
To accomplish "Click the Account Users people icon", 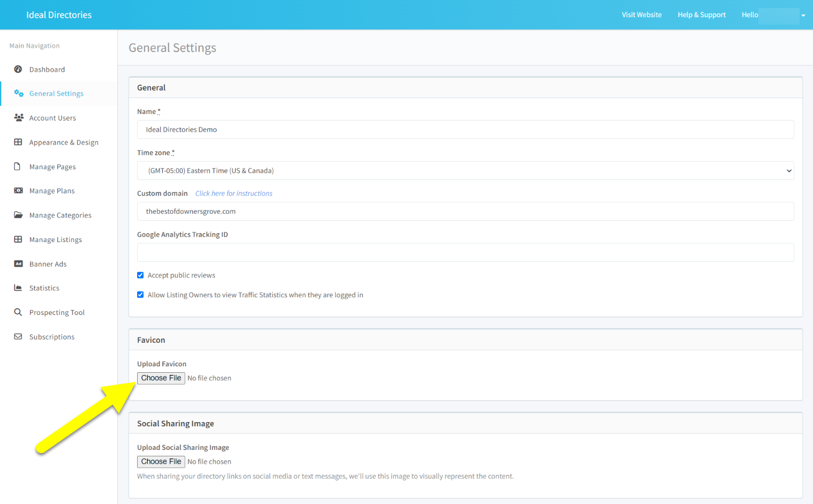I will (19, 118).
